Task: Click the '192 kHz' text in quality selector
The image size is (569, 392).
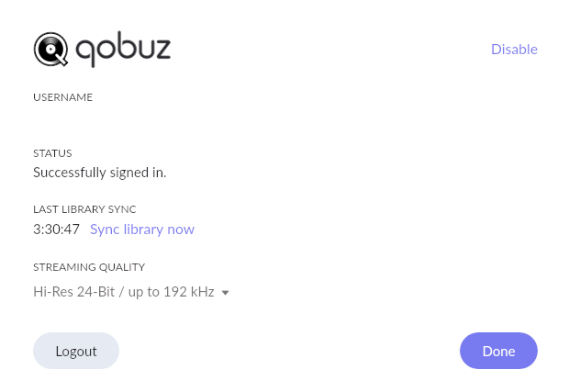Action: (x=189, y=292)
